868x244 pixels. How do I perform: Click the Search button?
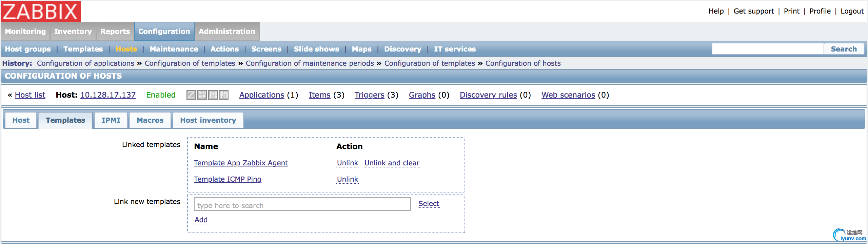844,49
